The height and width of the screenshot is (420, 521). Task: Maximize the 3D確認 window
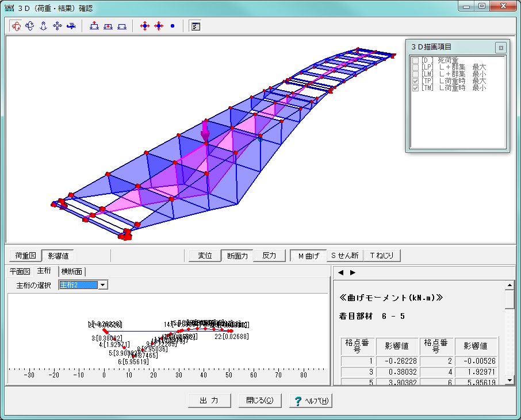[482, 6]
